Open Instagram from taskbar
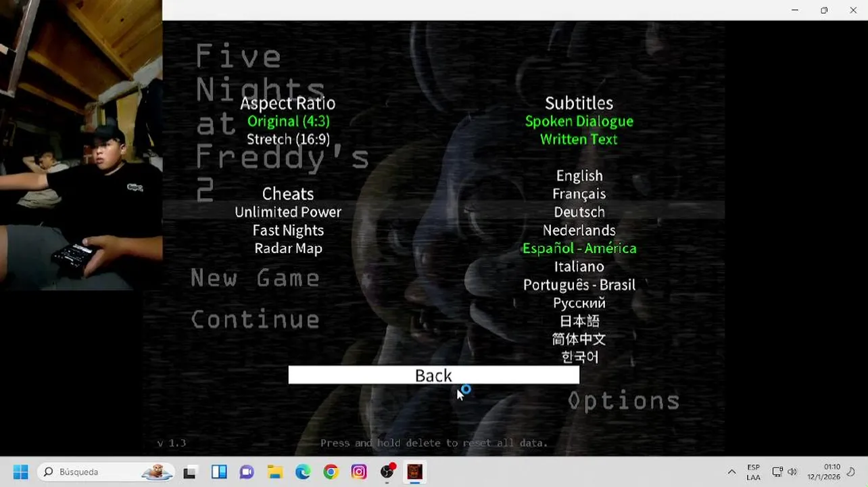This screenshot has height=487, width=868. click(359, 472)
